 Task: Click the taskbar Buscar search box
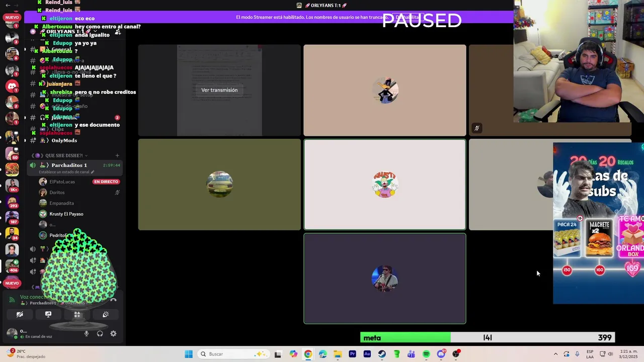coord(233,354)
